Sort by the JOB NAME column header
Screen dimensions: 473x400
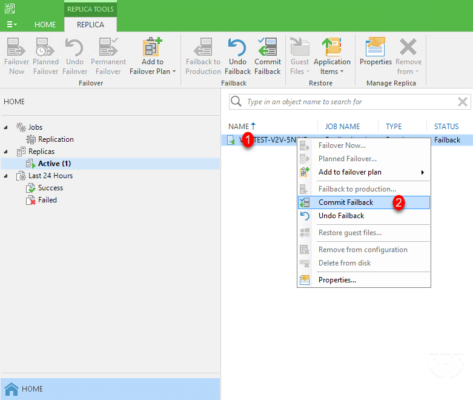342,126
